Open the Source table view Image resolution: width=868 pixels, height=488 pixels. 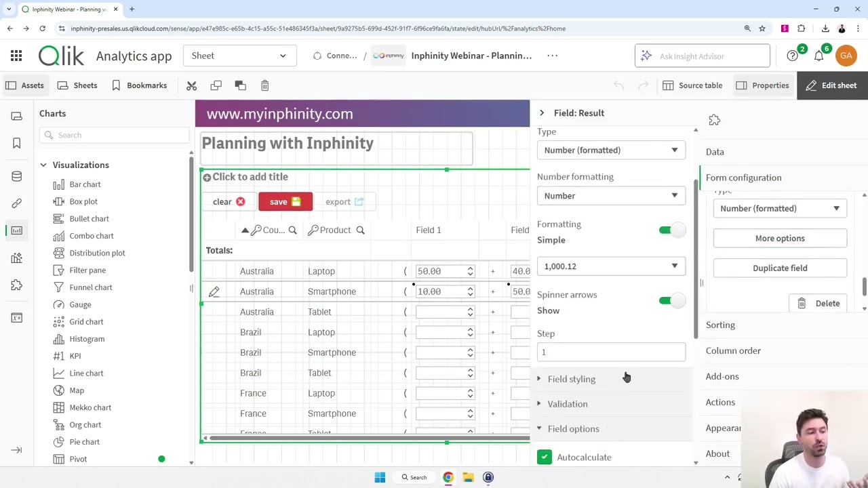(692, 85)
